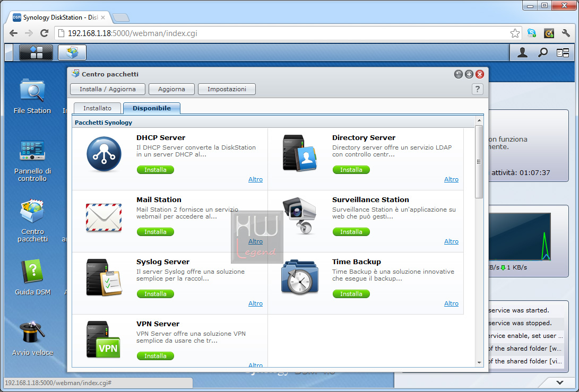Install DHCP Server package

point(155,170)
